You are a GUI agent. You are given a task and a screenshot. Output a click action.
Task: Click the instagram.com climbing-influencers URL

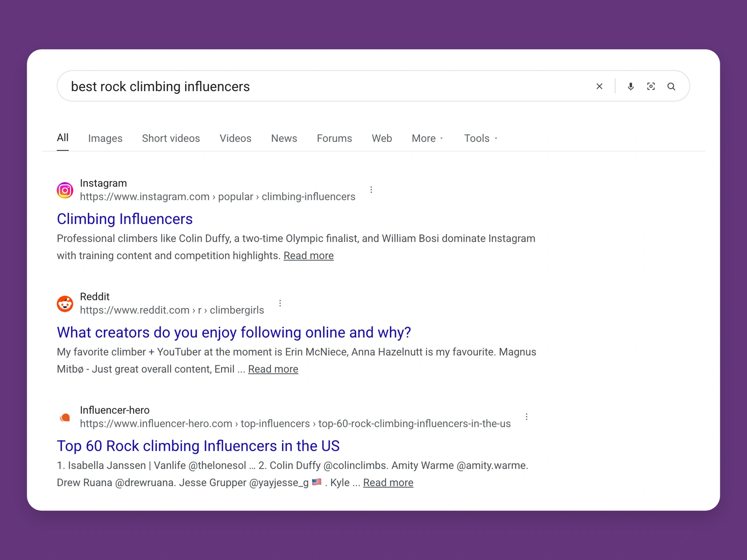(x=218, y=196)
